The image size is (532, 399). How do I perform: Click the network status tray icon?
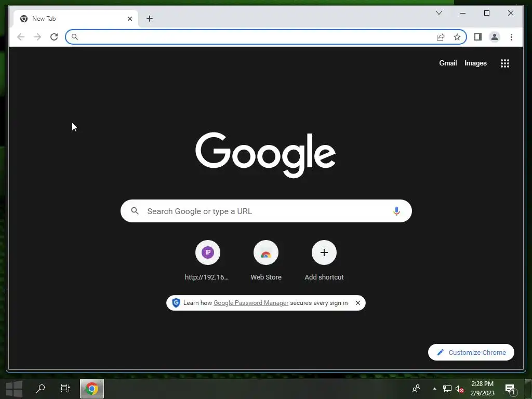[x=447, y=389]
